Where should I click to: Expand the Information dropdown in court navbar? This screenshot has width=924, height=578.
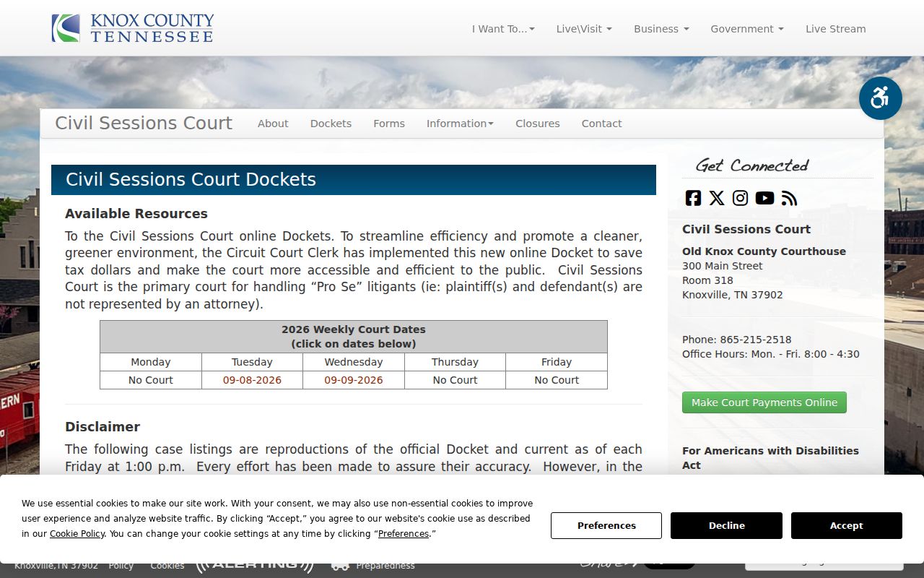[460, 124]
